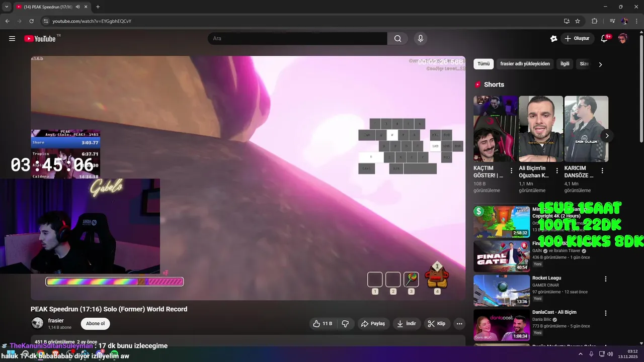Viewport: 644px width, 362px height.
Task: Open media controls icon in toolbar
Action: point(612,21)
